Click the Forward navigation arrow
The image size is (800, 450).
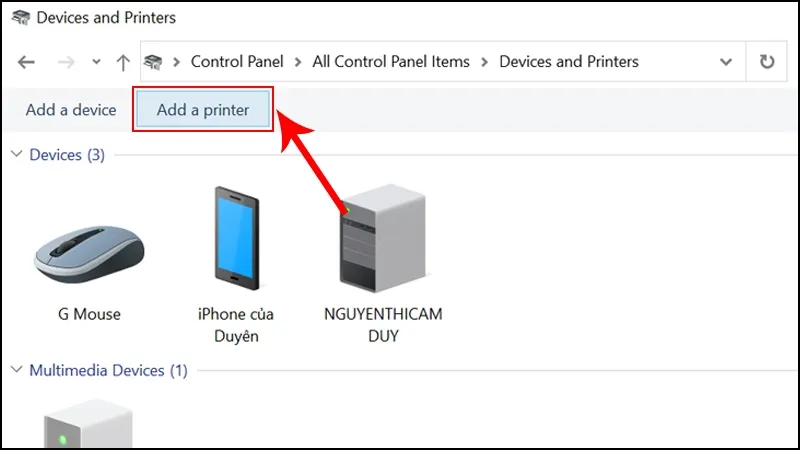[66, 62]
